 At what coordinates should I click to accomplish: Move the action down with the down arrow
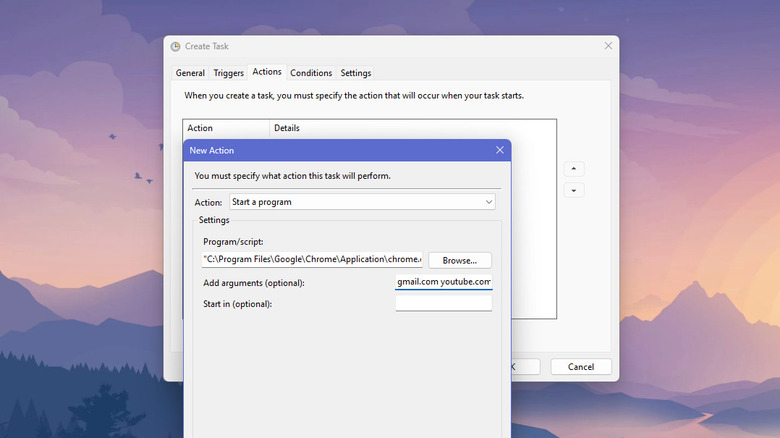[574, 190]
